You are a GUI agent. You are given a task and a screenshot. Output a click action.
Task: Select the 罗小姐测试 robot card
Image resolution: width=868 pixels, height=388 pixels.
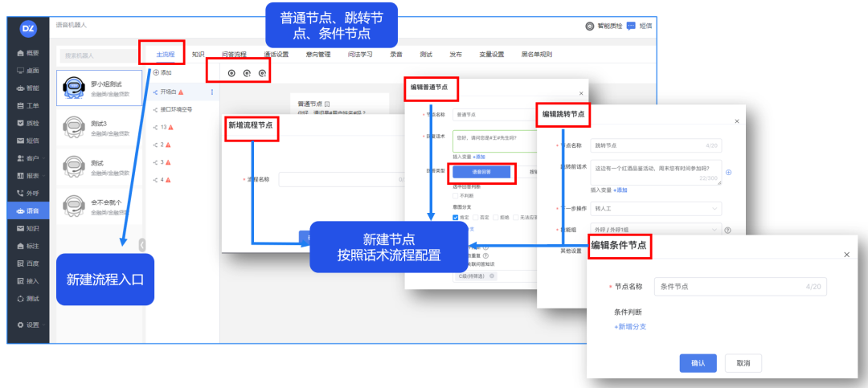(100, 88)
